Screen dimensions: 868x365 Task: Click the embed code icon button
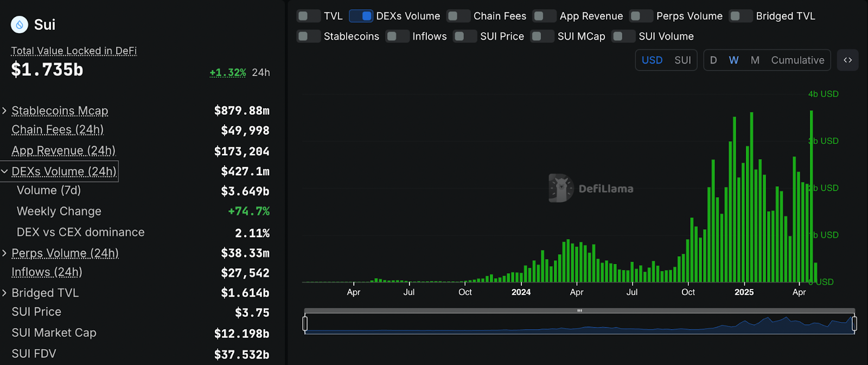[848, 60]
